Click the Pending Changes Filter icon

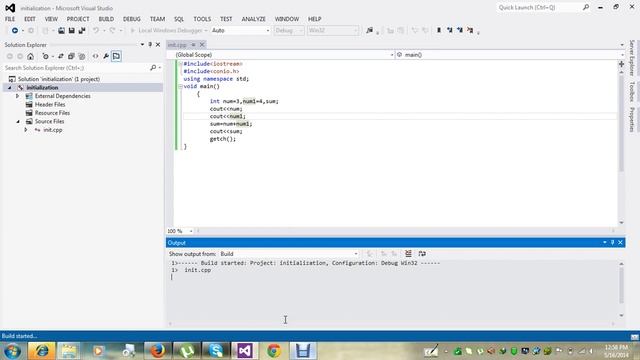45,56
